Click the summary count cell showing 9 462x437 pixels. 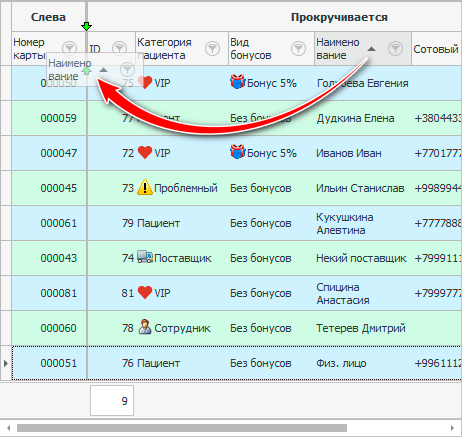coord(112,401)
